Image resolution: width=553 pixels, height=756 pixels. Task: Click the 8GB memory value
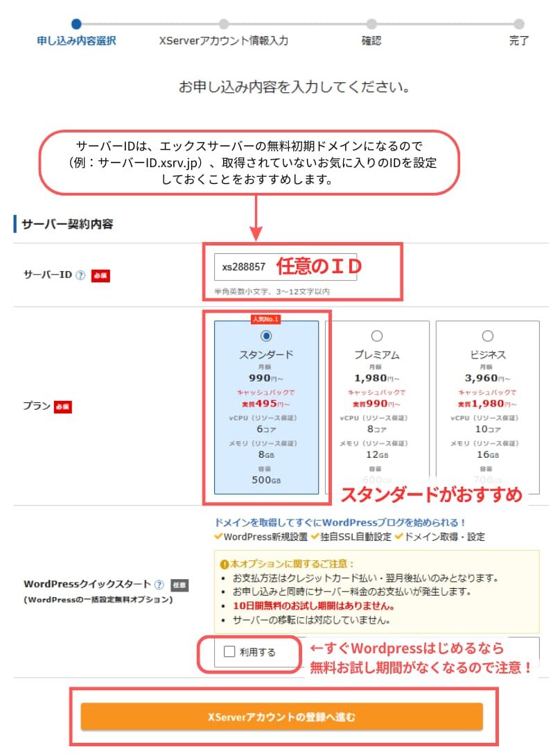point(266,455)
